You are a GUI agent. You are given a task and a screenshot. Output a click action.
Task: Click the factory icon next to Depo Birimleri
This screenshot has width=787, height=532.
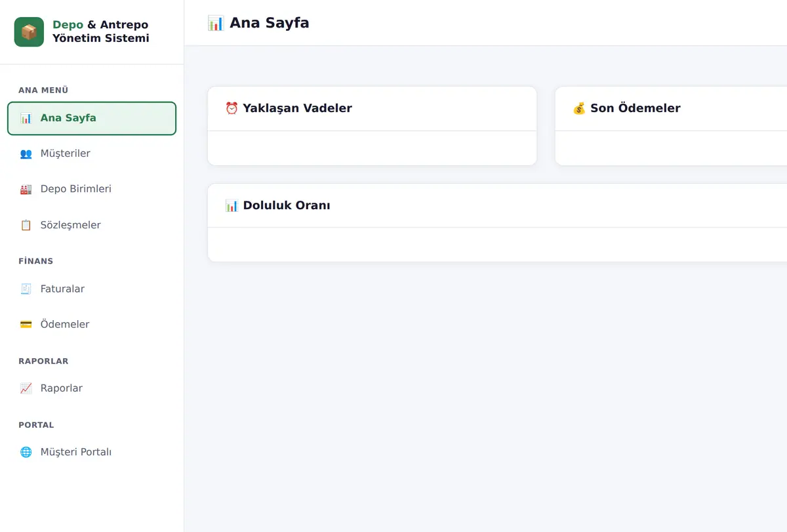(26, 189)
